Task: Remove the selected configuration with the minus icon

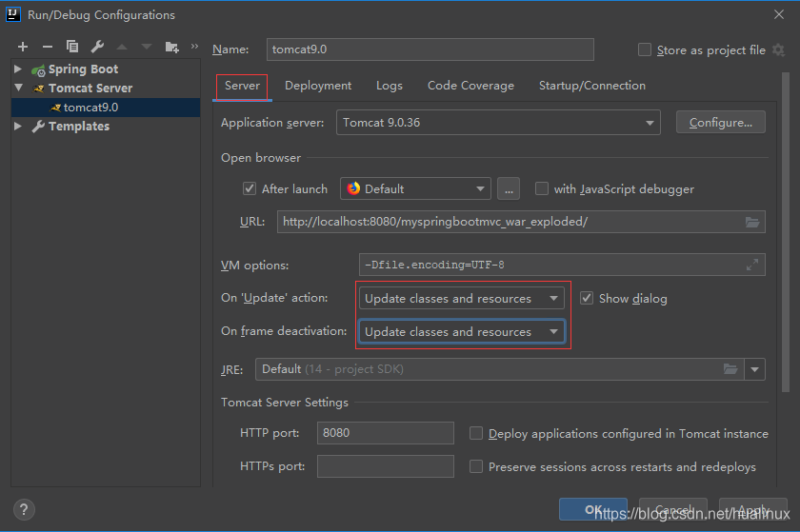Action: pyautogui.click(x=48, y=47)
